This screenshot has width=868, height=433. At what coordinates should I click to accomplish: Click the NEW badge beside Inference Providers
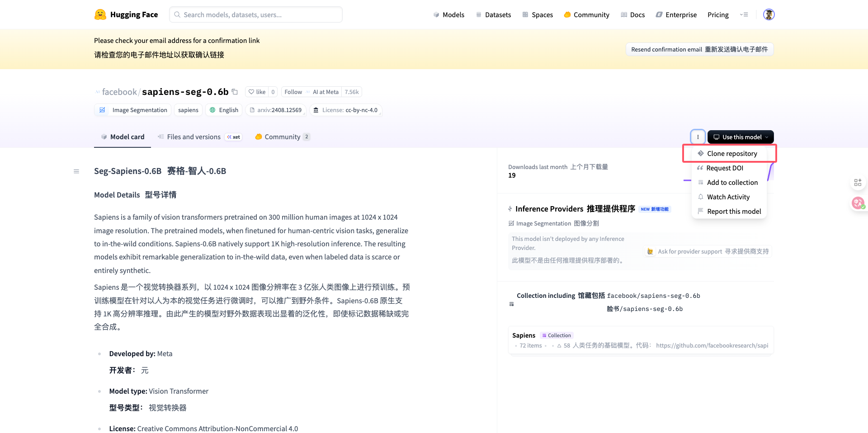[655, 209]
